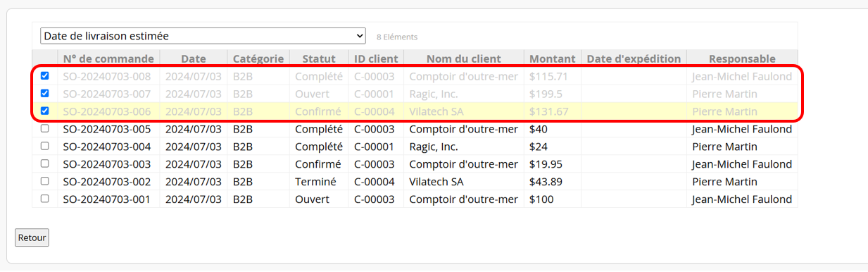Click the Montant column header
This screenshot has width=868, height=272.
tap(553, 58)
